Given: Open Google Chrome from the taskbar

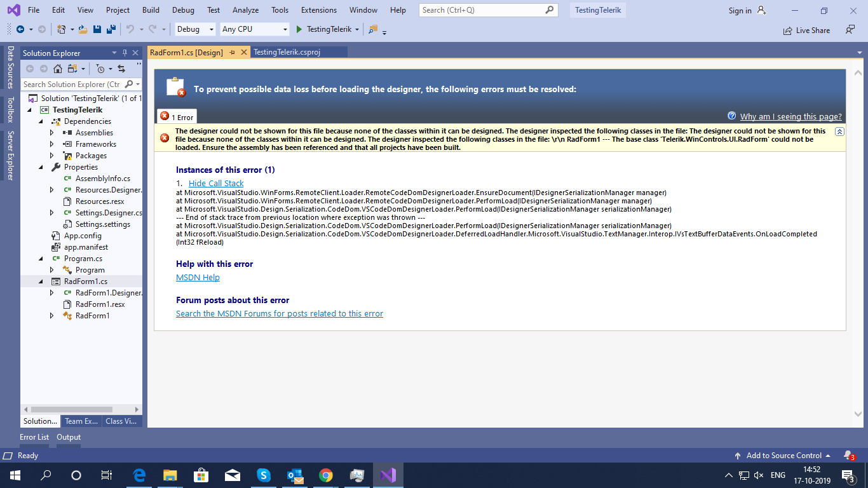Looking at the screenshot, I should tap(326, 475).
